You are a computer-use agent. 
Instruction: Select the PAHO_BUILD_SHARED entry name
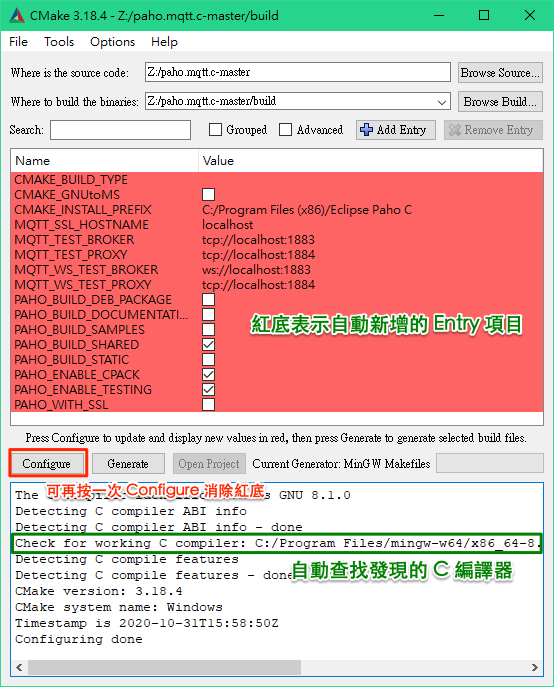coord(77,345)
